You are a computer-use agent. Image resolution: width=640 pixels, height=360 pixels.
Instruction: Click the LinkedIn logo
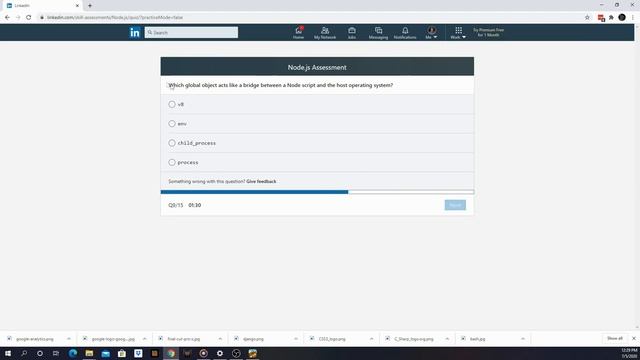[135, 32]
